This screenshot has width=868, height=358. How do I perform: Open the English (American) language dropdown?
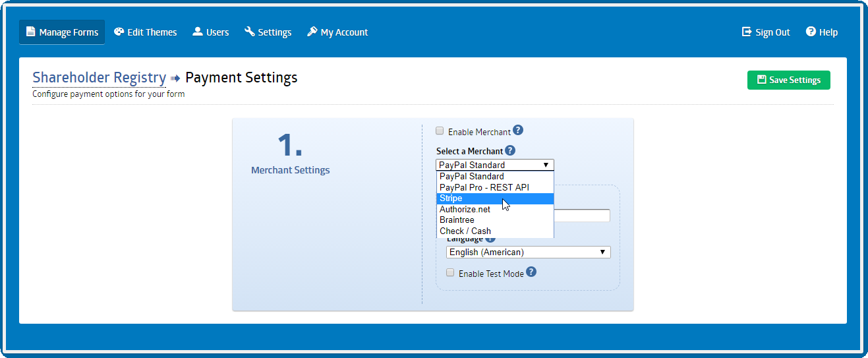coord(529,252)
